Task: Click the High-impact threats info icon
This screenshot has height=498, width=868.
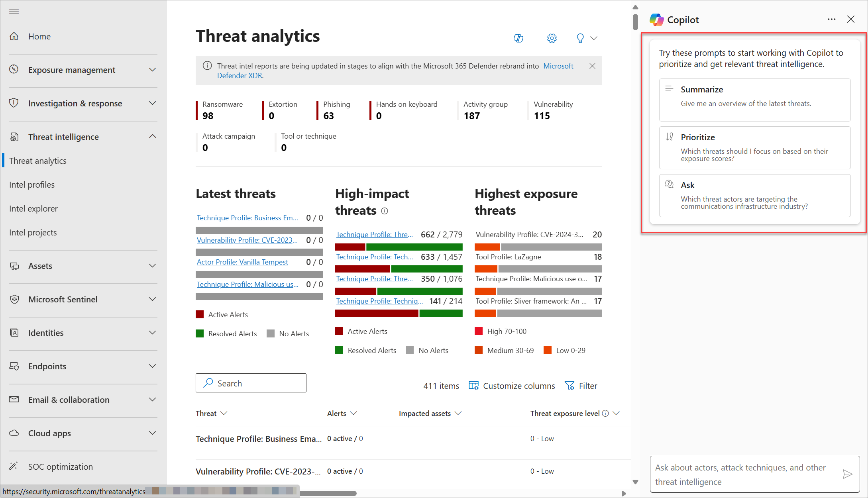Action: (385, 211)
